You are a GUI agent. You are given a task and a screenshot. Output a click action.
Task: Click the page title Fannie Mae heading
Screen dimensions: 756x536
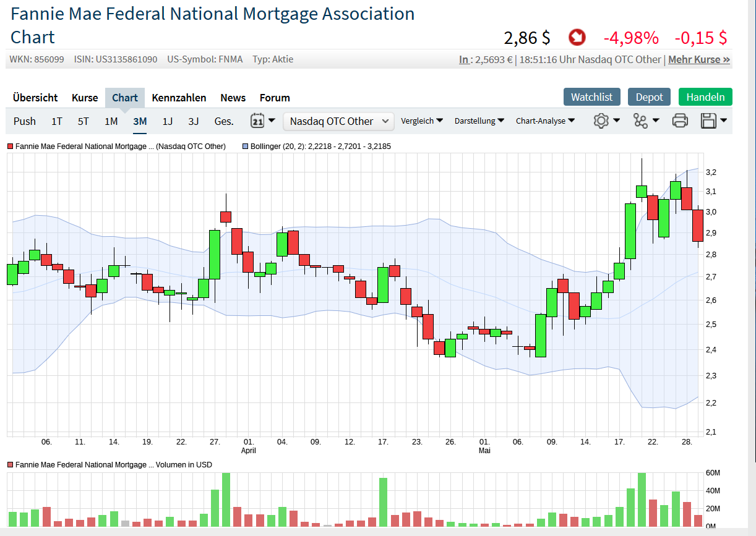coord(213,25)
